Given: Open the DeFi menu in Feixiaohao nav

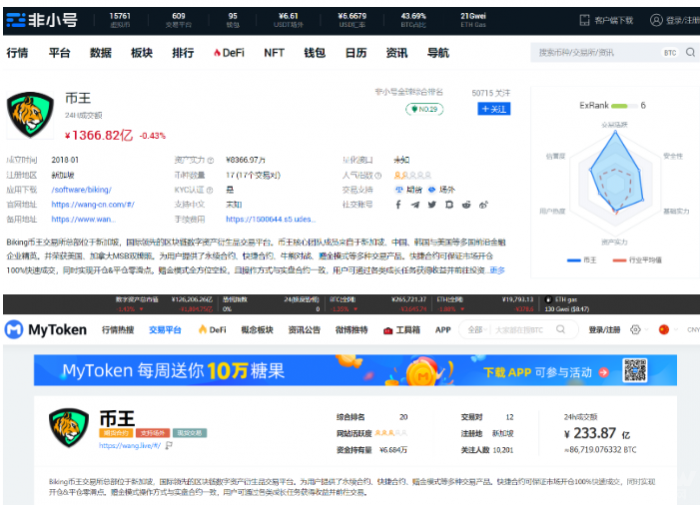Looking at the screenshot, I should click(x=229, y=53).
